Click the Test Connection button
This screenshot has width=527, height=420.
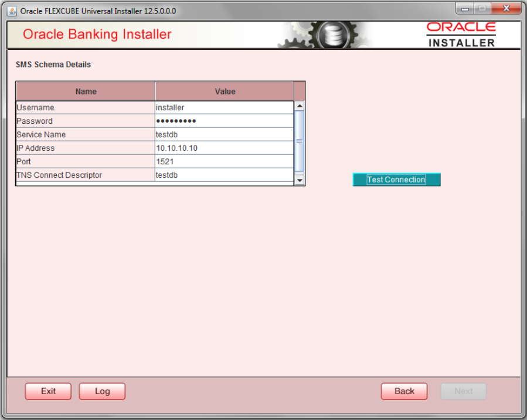(396, 179)
